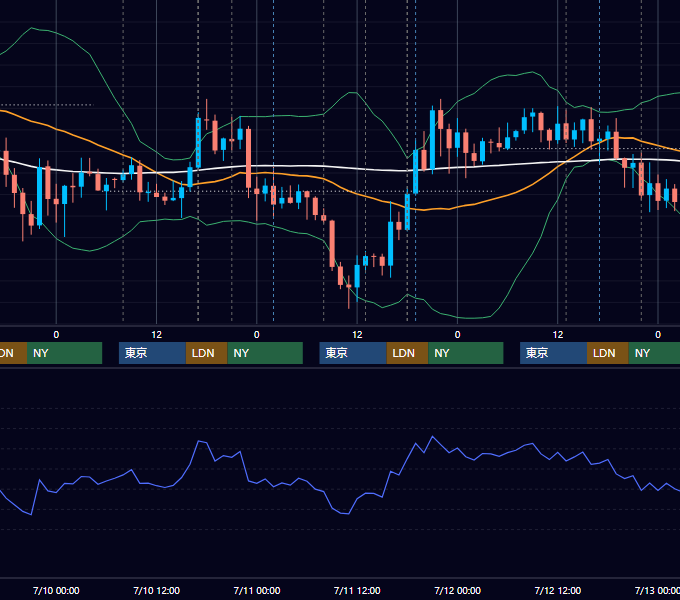Click the 7/10 00:00 date label
The height and width of the screenshot is (600, 680).
coord(56,590)
